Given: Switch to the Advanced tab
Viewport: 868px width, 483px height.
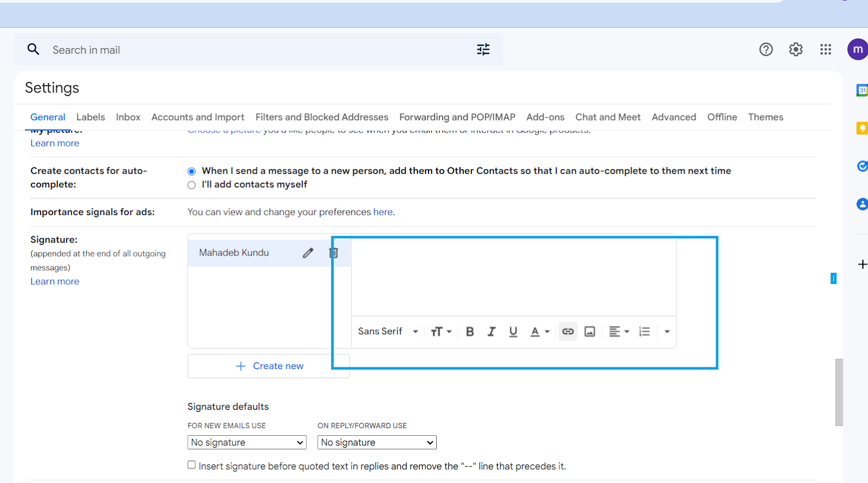Looking at the screenshot, I should point(674,117).
